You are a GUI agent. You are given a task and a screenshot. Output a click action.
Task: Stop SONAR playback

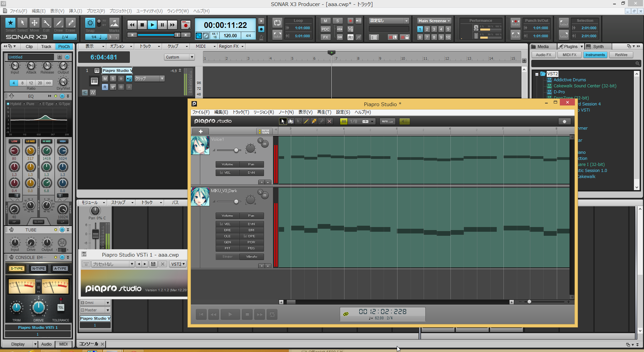(x=142, y=25)
